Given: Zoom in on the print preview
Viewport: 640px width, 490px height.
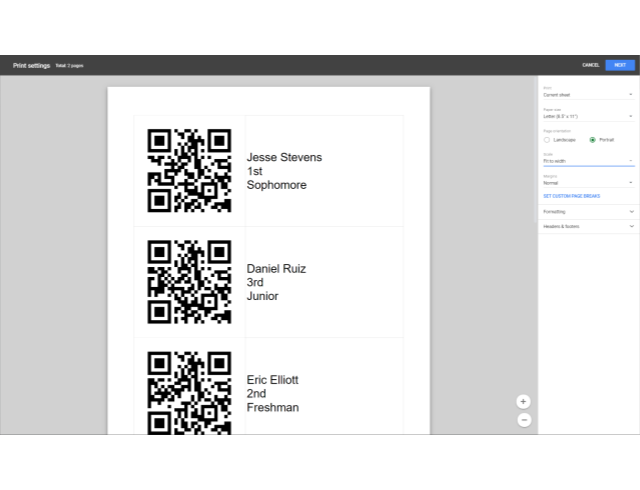Looking at the screenshot, I should point(523,401).
